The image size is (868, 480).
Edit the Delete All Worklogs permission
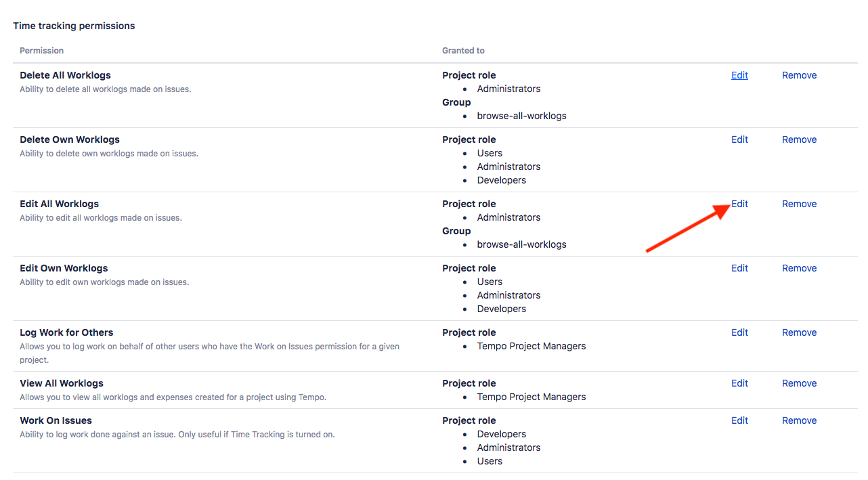tap(739, 75)
